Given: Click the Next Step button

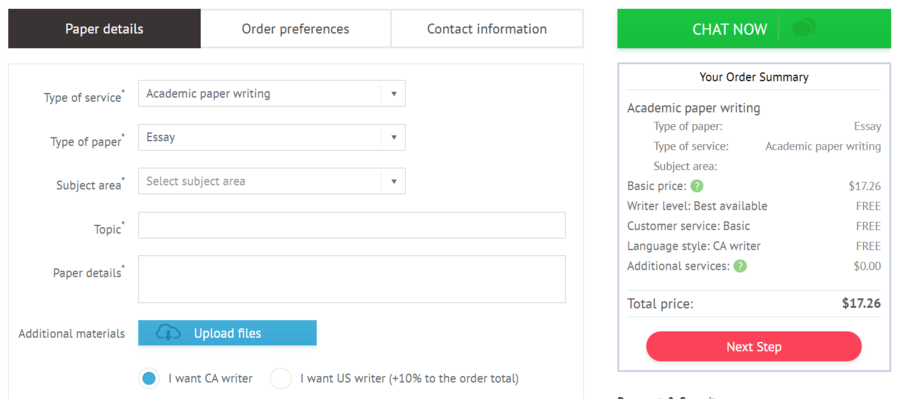Looking at the screenshot, I should [x=754, y=347].
